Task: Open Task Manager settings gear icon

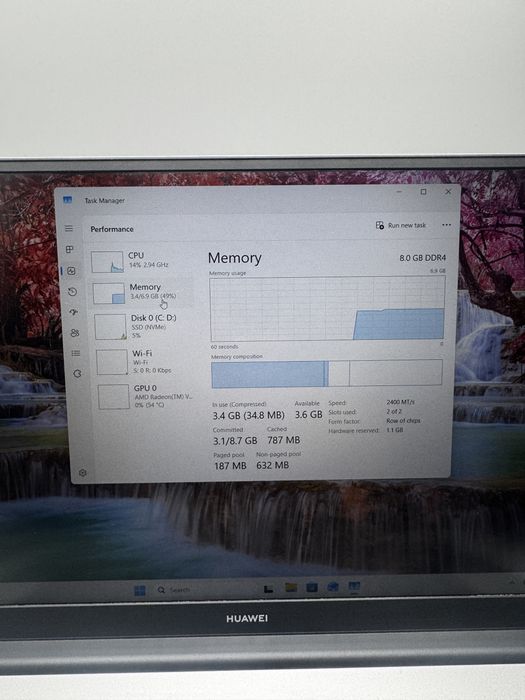Action: (83, 473)
